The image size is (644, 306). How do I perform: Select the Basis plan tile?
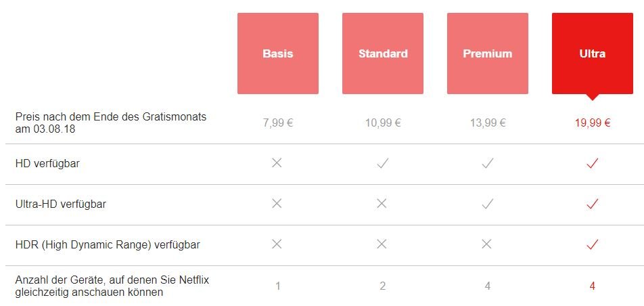(277, 53)
